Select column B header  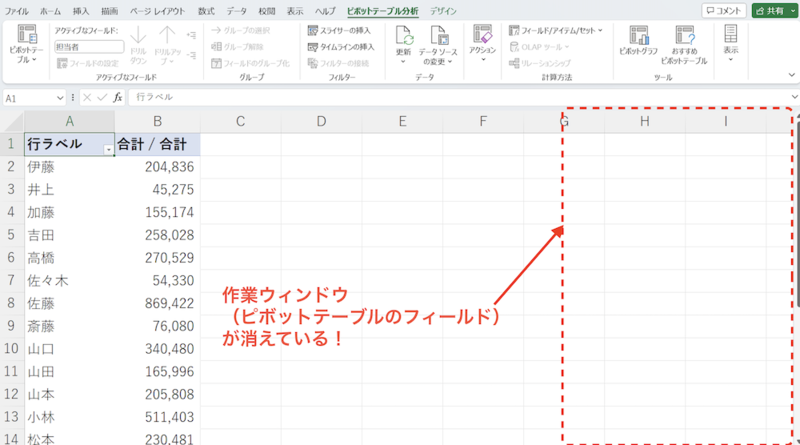[157, 121]
